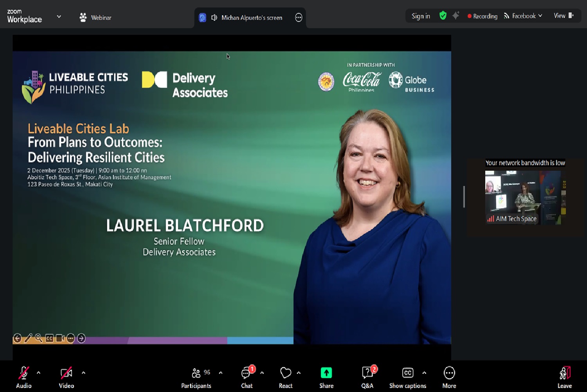The image size is (587, 392).
Task: Click the React heart icon
Action: (285, 373)
